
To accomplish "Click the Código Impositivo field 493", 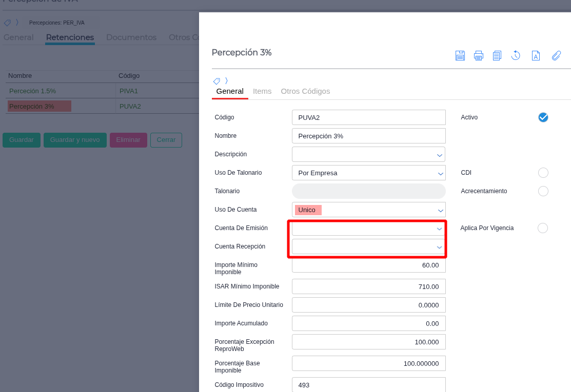I will tap(368, 385).
